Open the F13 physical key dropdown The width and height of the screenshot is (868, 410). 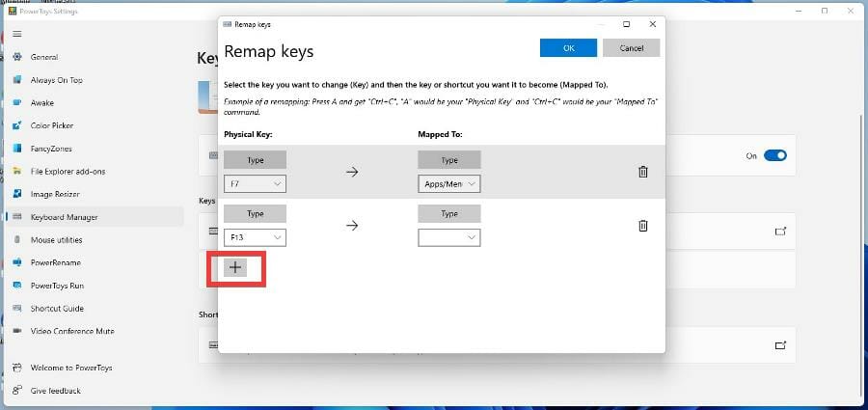click(x=256, y=237)
